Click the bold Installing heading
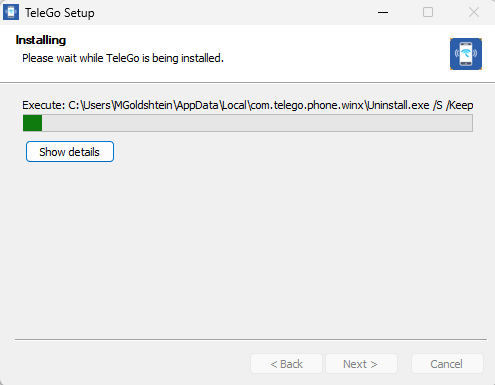This screenshot has height=385, width=495. point(41,40)
